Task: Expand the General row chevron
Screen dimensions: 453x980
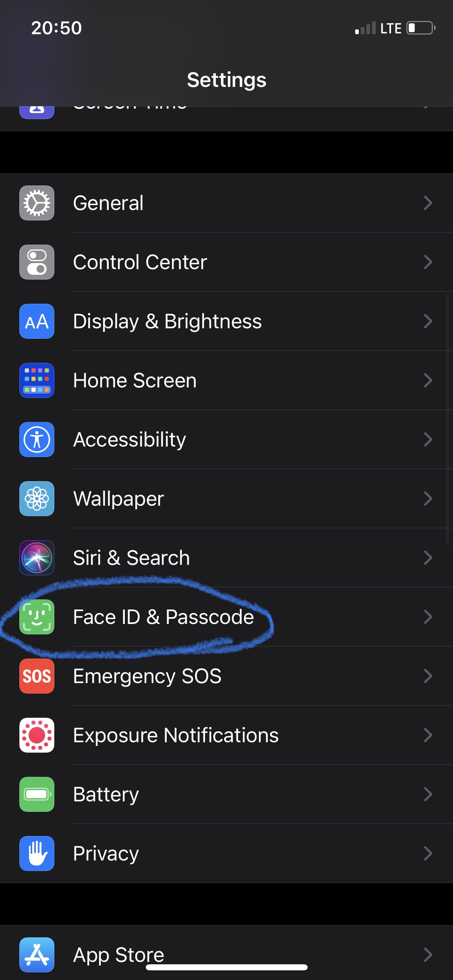Action: click(428, 203)
